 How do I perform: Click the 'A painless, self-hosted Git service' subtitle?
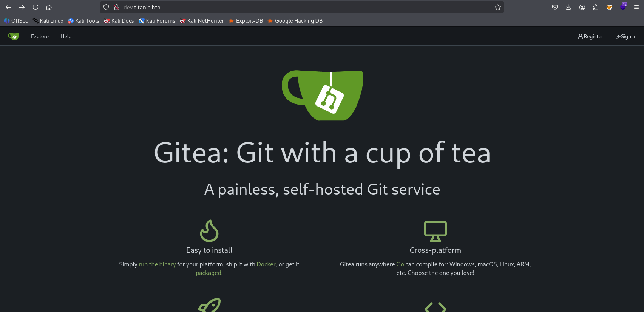coord(322,189)
